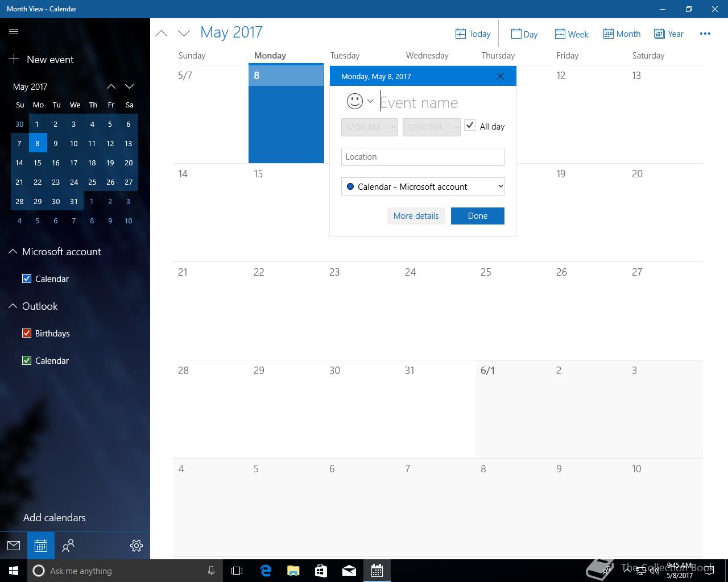This screenshot has width=728, height=582.
Task: Switch to Day view
Action: (524, 34)
